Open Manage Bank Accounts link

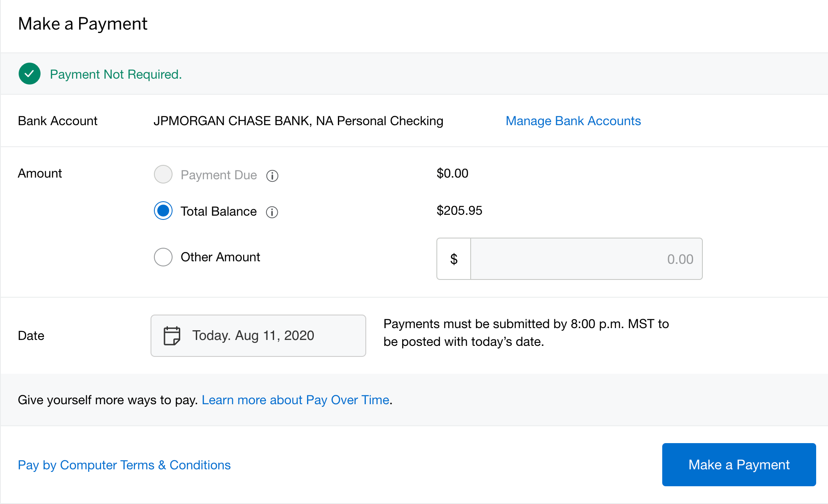click(x=573, y=121)
